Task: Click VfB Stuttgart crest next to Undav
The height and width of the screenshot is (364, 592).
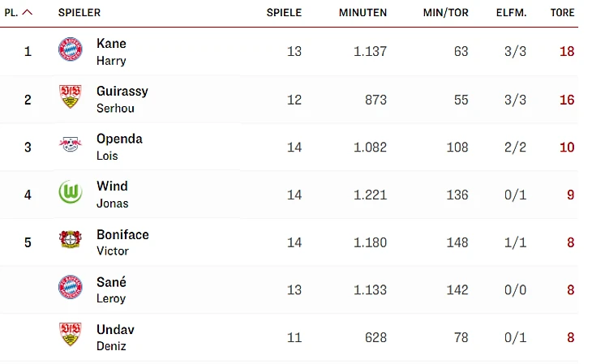Action: 71,336
